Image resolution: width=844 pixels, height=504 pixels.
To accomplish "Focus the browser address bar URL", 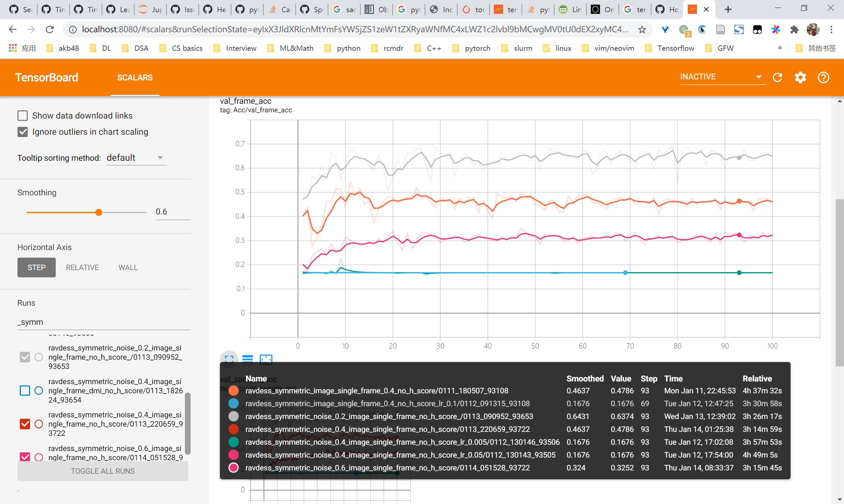I will tap(355, 30).
